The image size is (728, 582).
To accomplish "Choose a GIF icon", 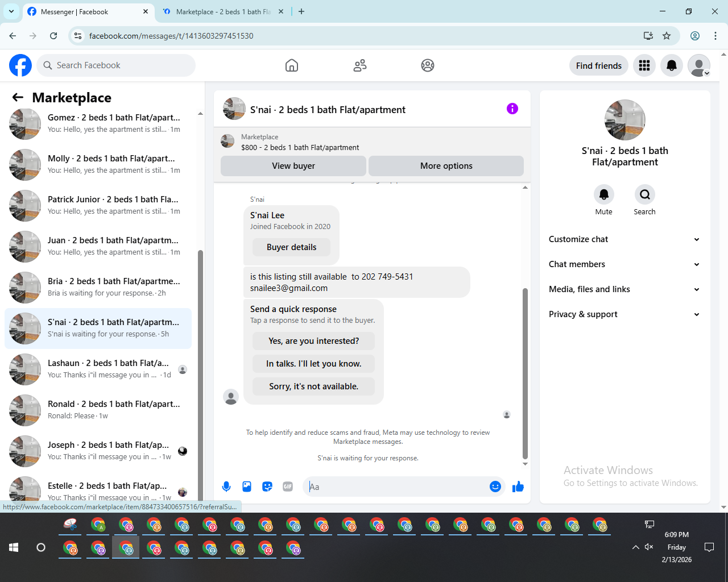I will pos(288,487).
